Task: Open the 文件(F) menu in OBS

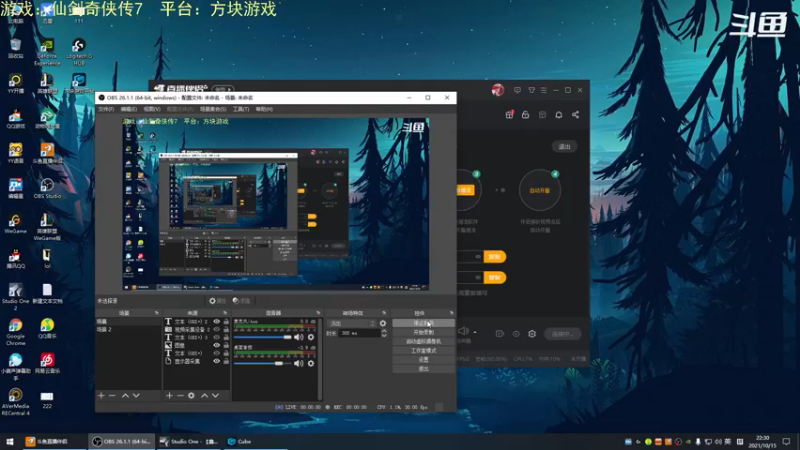Action: coord(106,109)
